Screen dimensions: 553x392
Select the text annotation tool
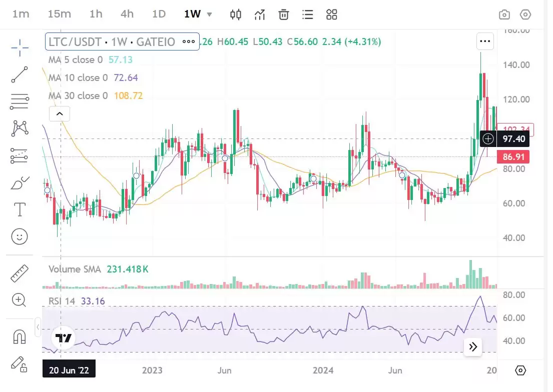pyautogui.click(x=20, y=209)
